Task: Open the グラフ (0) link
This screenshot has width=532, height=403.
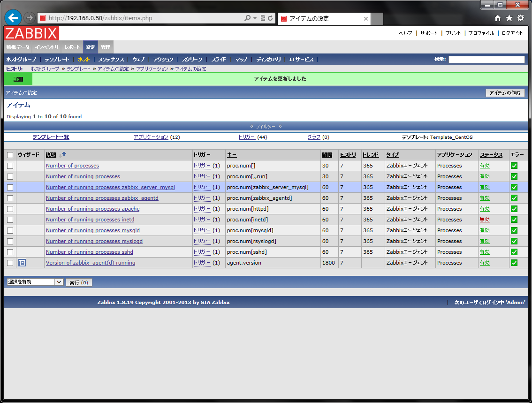Action: tap(314, 137)
